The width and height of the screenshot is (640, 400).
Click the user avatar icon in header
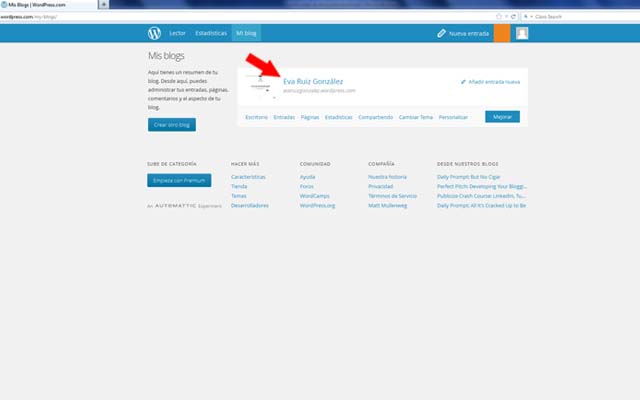pos(522,33)
